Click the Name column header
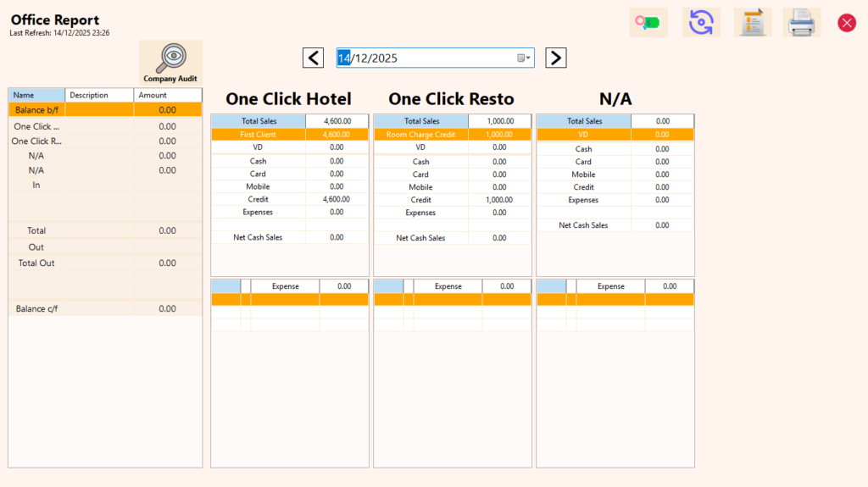The height and width of the screenshot is (487, 868). pyautogui.click(x=36, y=95)
